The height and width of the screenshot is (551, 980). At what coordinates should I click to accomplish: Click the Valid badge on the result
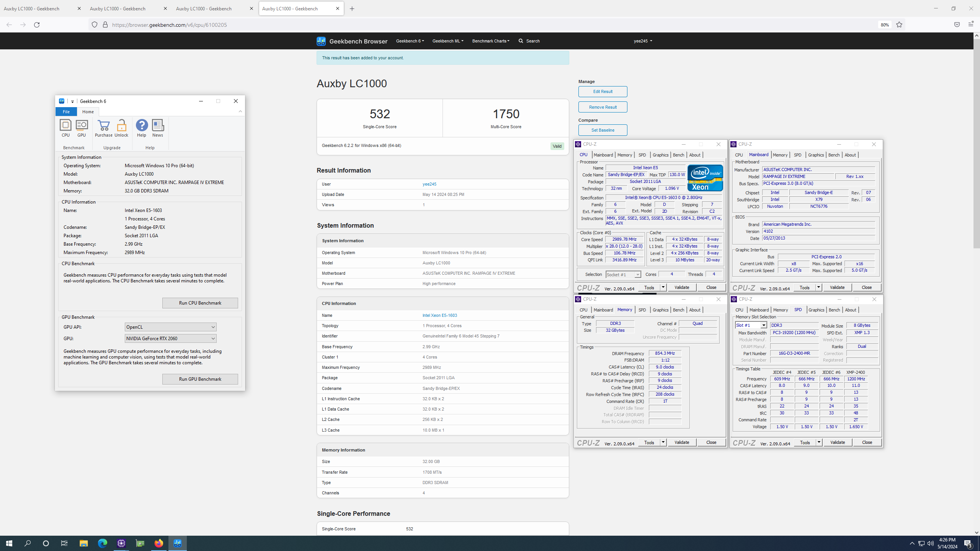coord(557,146)
